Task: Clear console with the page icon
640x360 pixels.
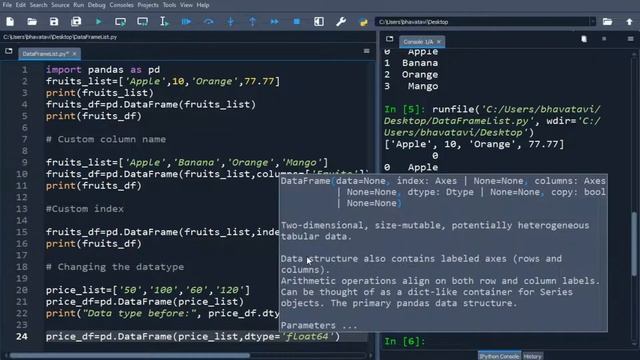Action: 584,39
